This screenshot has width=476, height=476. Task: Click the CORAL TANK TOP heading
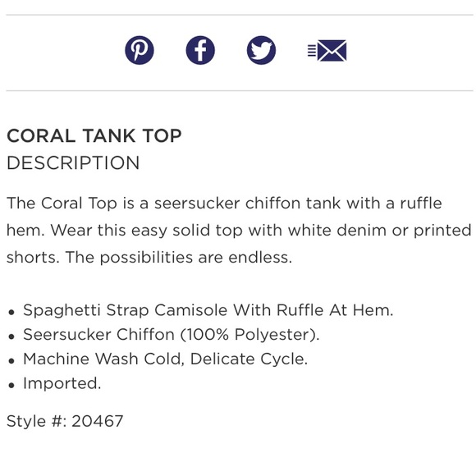94,135
